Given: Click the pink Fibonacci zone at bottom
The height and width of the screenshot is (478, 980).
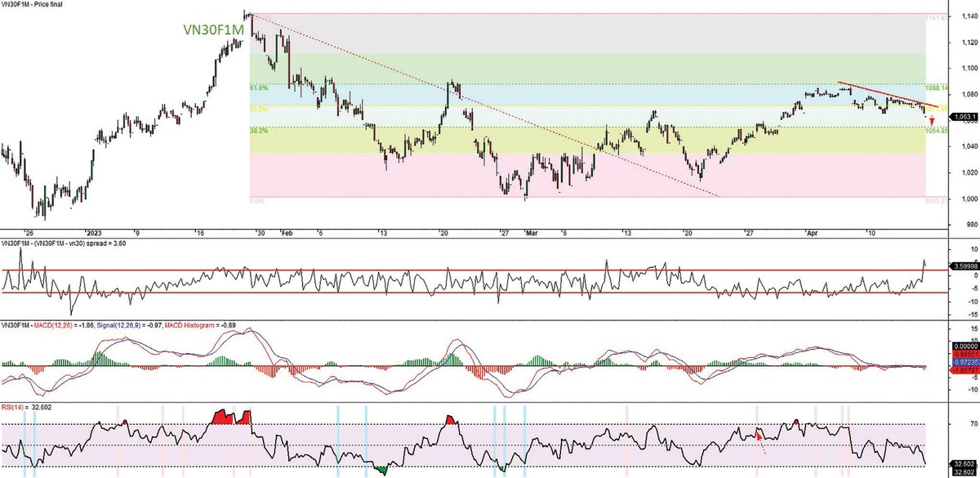Looking at the screenshot, I should tap(572, 176).
